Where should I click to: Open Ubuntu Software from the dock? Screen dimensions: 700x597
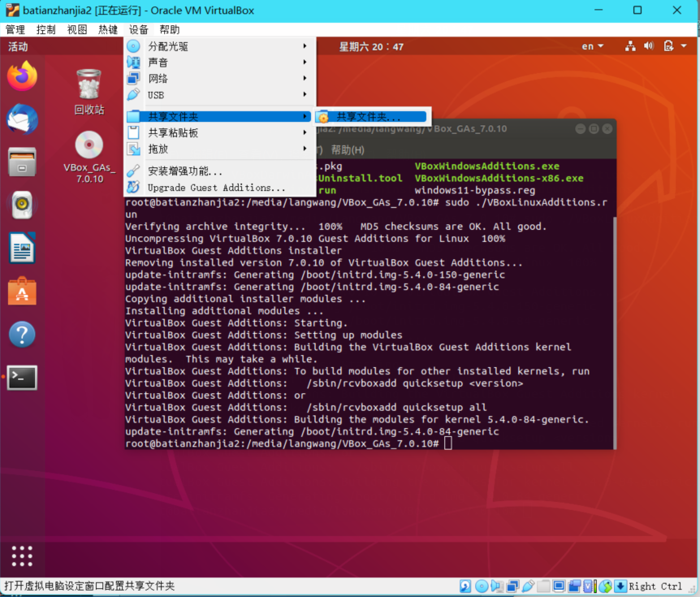(22, 291)
